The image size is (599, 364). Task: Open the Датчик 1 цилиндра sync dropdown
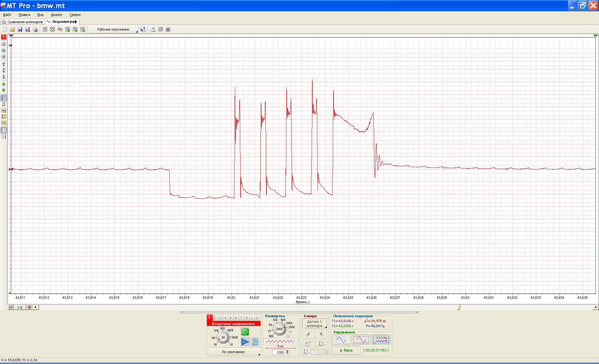(x=314, y=323)
